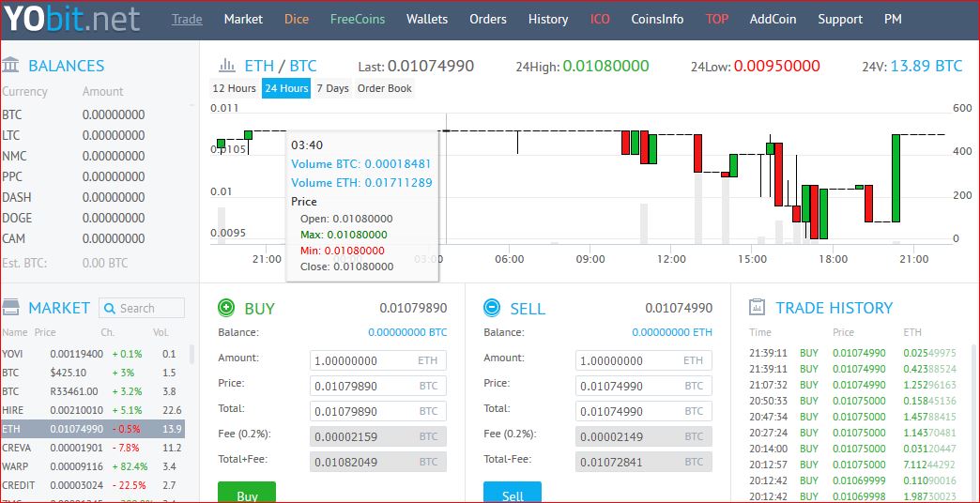Select YOVI in market list
The height and width of the screenshot is (503, 980).
(x=93, y=354)
